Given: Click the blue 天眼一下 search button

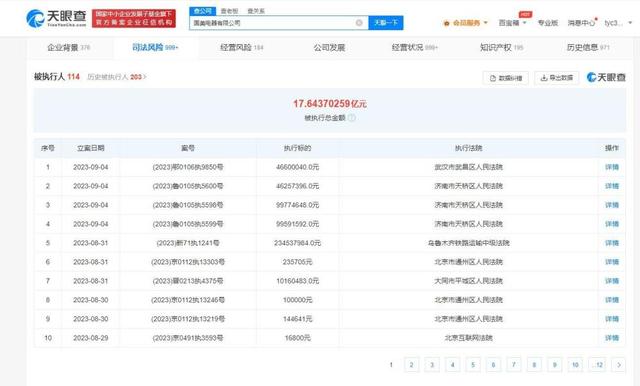Looking at the screenshot, I should tap(386, 23).
